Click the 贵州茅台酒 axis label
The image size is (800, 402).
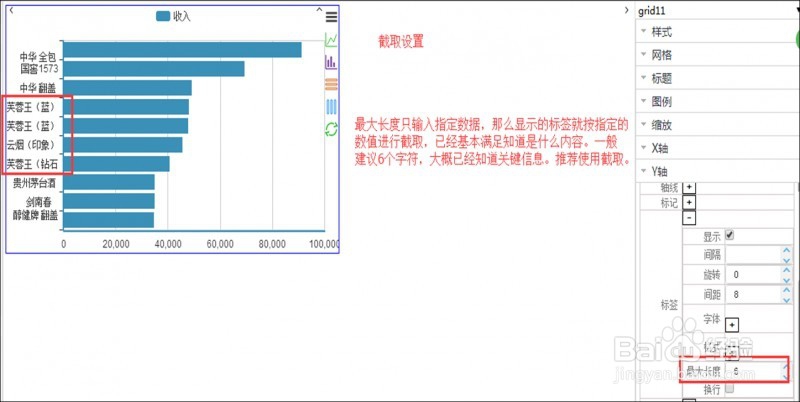point(34,183)
